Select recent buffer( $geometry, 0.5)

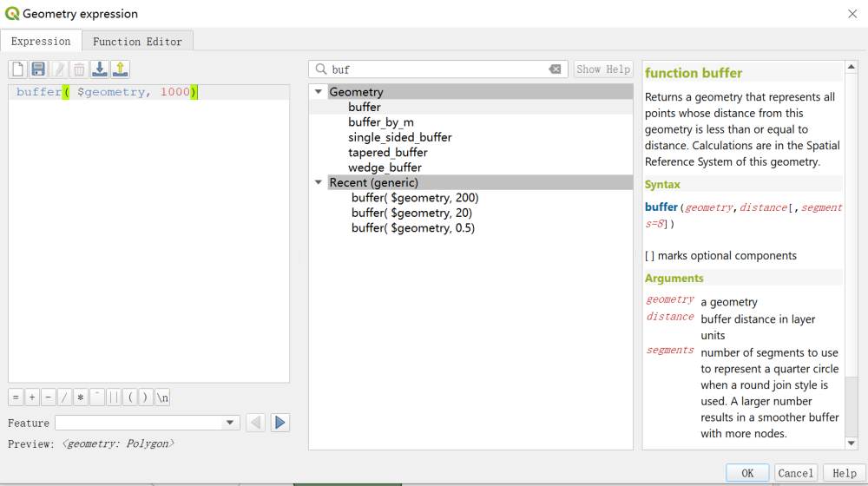tap(413, 228)
